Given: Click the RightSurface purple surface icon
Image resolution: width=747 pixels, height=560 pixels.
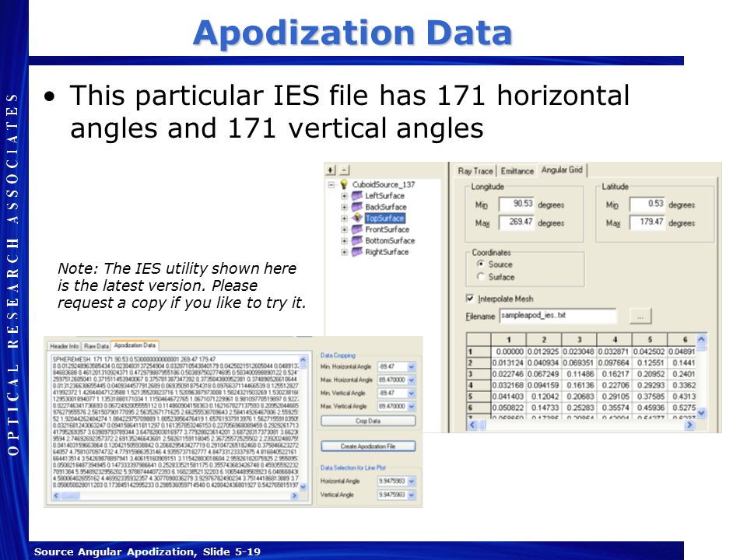Looking at the screenshot, I should pos(357,252).
